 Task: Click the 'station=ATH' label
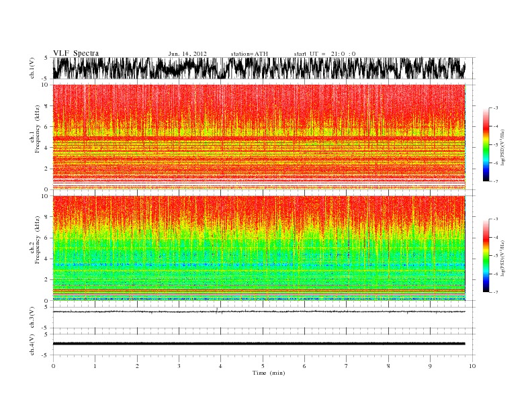[x=249, y=54]
